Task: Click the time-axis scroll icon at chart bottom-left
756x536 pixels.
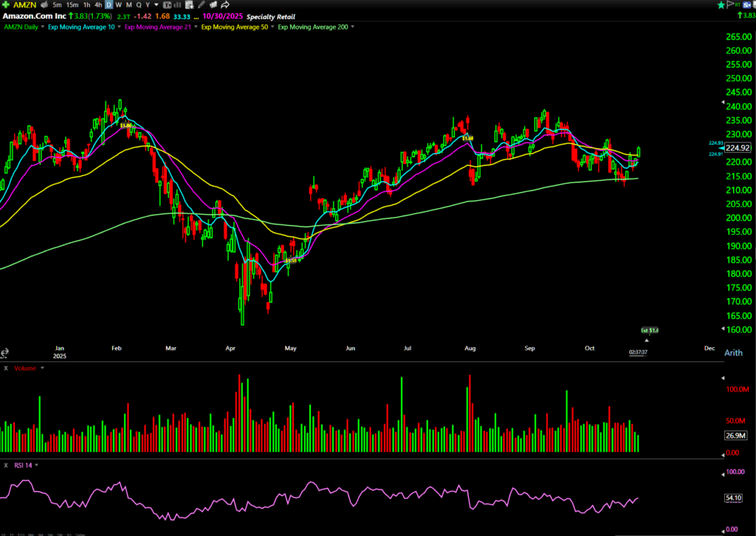Action: click(6, 353)
